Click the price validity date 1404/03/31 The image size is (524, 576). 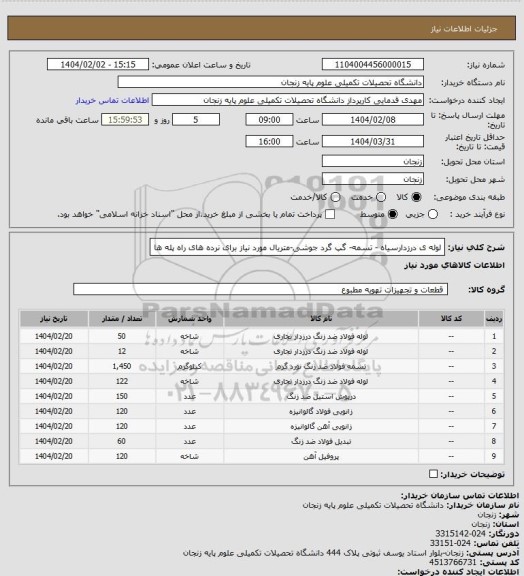(x=373, y=141)
